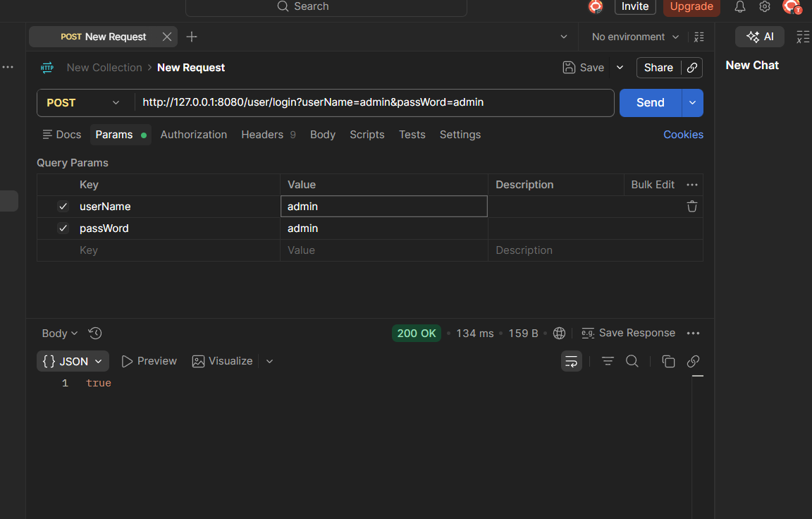Open the request Body tab
This screenshot has width=812, height=519.
pyautogui.click(x=323, y=135)
